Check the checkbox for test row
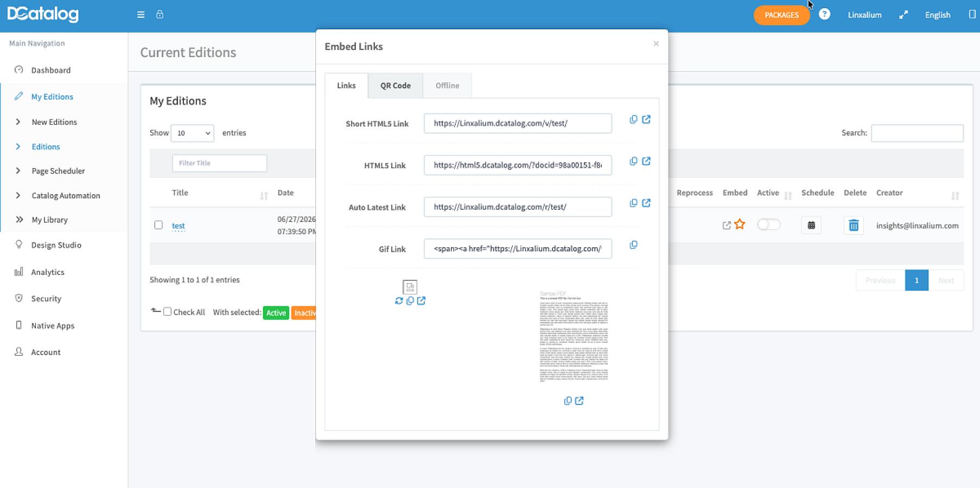 [x=158, y=224]
